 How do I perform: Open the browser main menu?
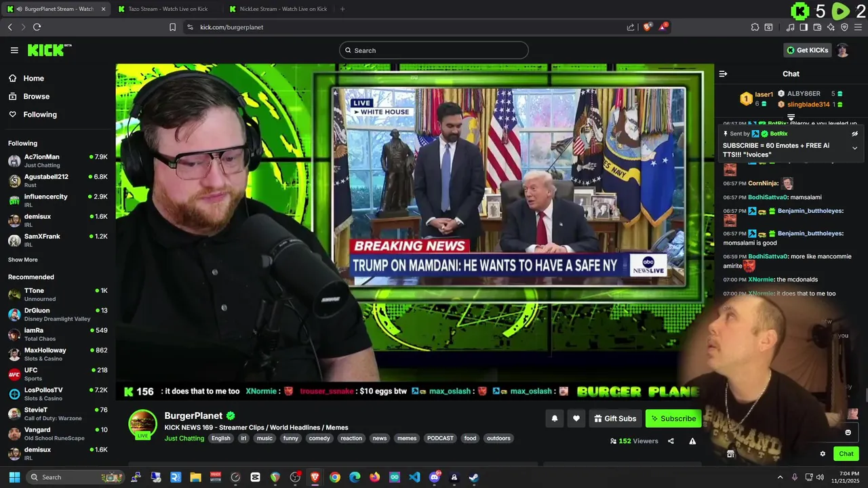pos(858,27)
